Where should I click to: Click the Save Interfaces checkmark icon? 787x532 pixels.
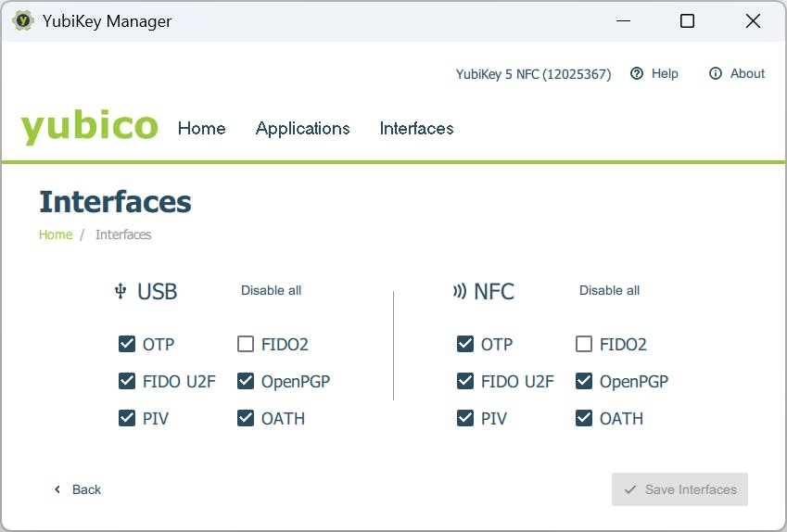click(630, 489)
